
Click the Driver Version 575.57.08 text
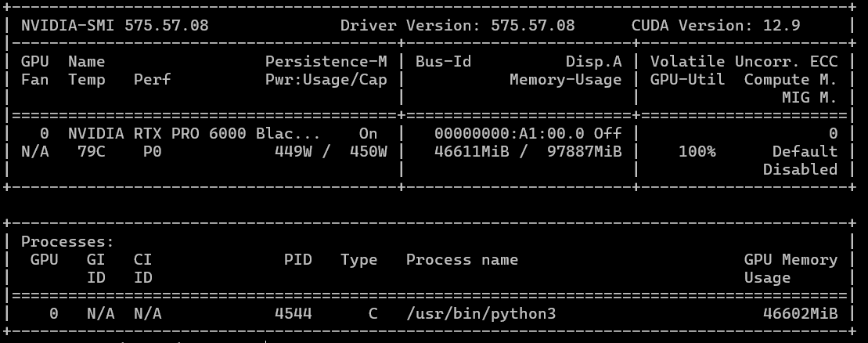click(457, 25)
